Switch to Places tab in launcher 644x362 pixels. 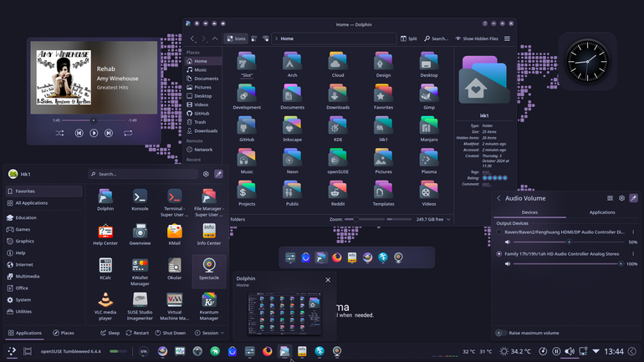coord(64,333)
